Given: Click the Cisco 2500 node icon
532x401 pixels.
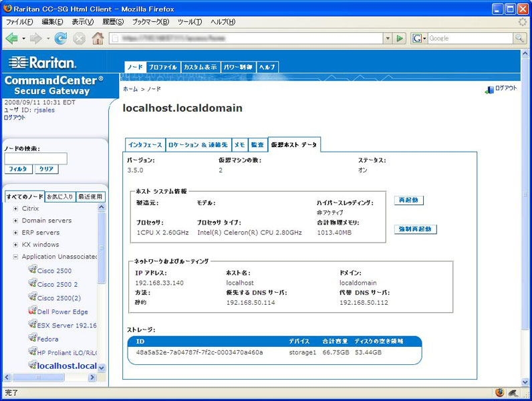Looking at the screenshot, I should tap(32, 270).
